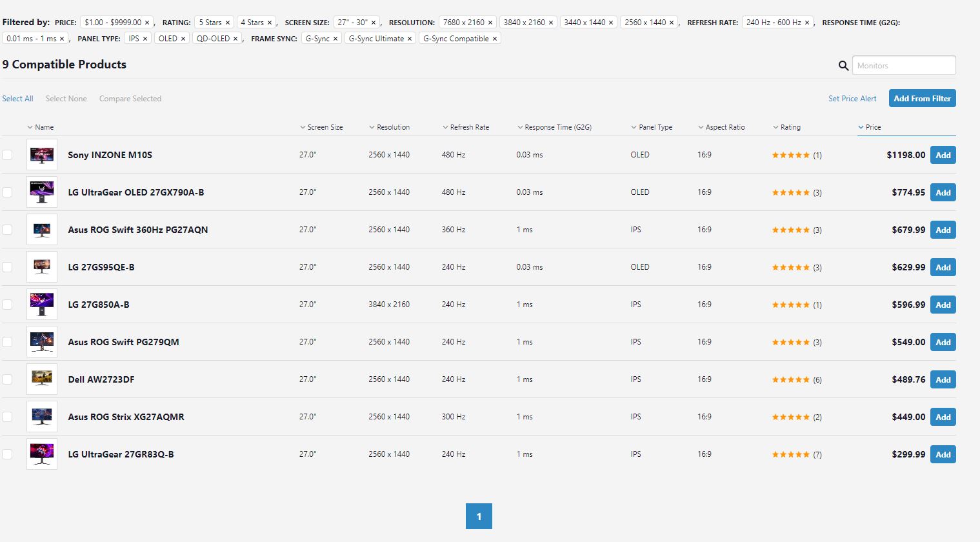Select the Dell AW2723DF checkbox

pyautogui.click(x=7, y=379)
